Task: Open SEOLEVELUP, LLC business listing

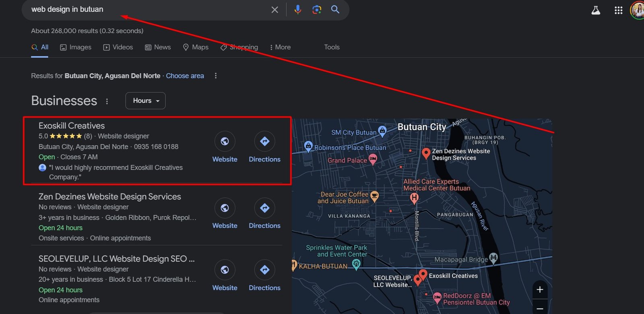Action: pos(116,259)
